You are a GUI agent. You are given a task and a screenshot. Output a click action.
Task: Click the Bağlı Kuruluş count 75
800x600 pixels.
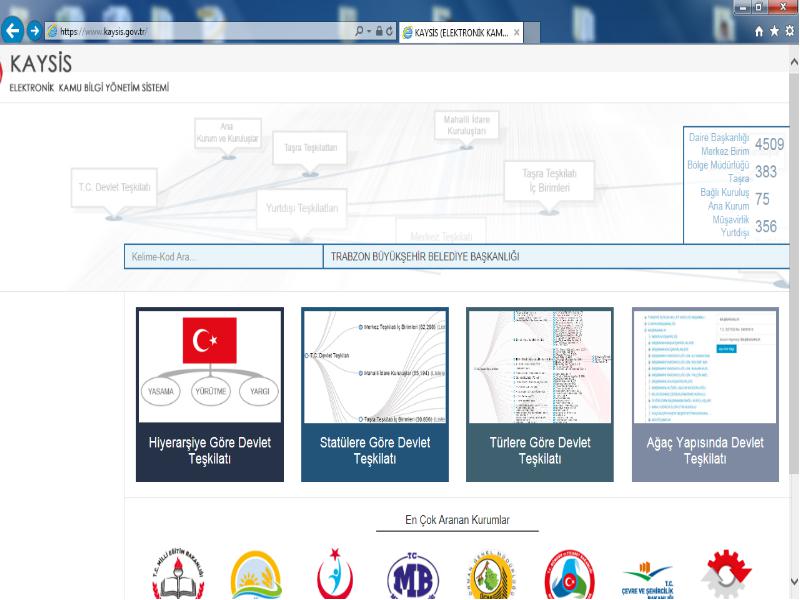[x=762, y=198]
